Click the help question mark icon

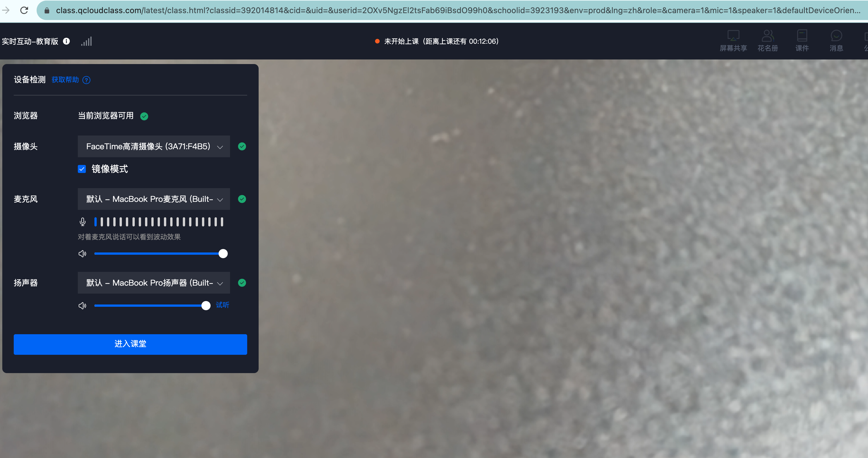click(87, 80)
